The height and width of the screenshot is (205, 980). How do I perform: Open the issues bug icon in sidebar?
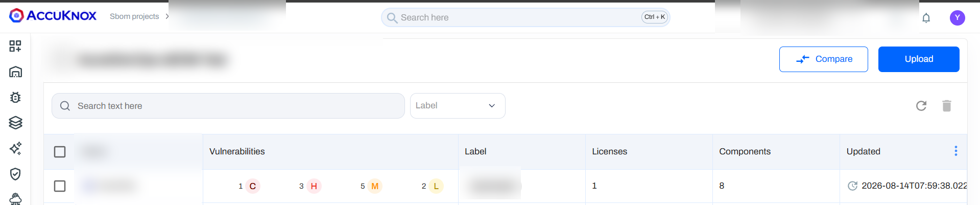tap(15, 97)
